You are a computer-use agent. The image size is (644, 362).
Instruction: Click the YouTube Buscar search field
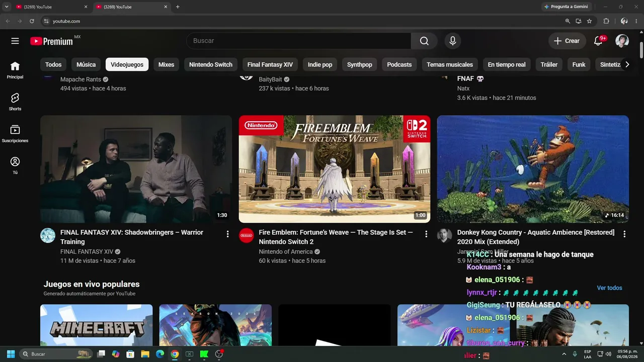[x=299, y=41]
